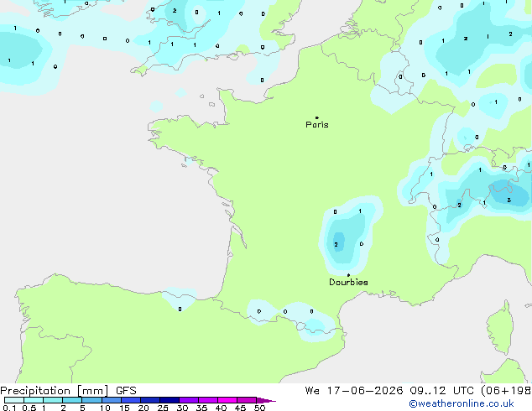Click the legend arrow tip beyond 50 mm
Screen dimensions: 532x411
pyautogui.click(x=266, y=400)
